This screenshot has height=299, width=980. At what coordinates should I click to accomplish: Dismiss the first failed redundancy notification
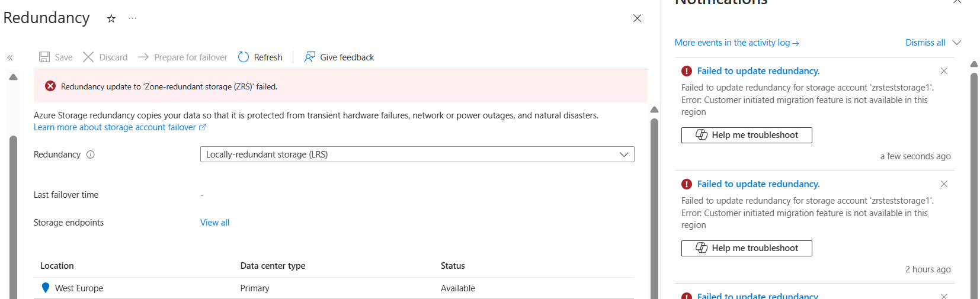point(944,71)
